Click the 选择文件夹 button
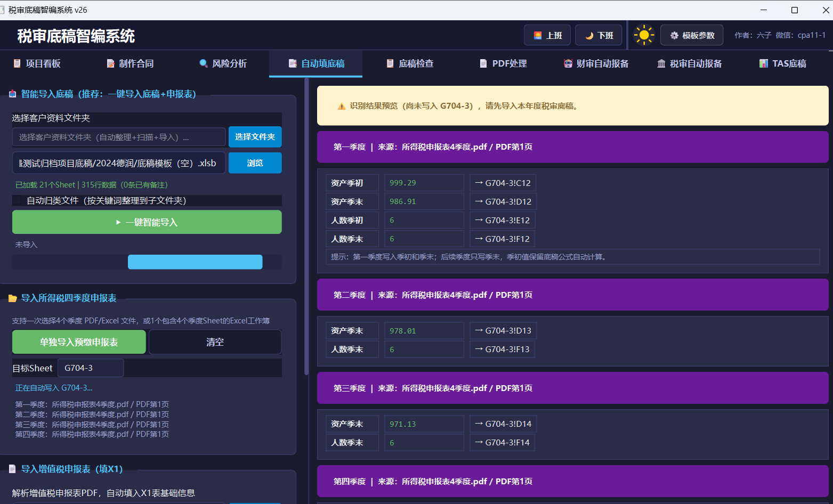The width and height of the screenshot is (833, 504). [255, 137]
